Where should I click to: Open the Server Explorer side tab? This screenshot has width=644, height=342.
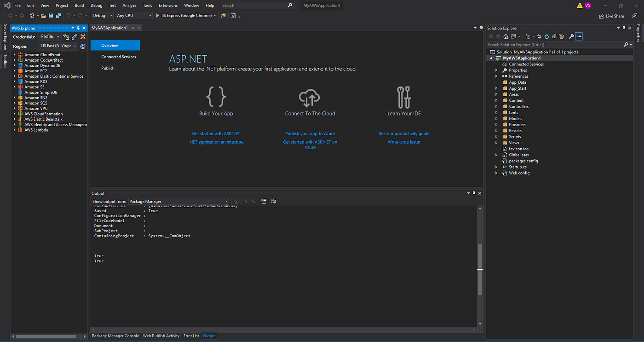click(x=5, y=37)
